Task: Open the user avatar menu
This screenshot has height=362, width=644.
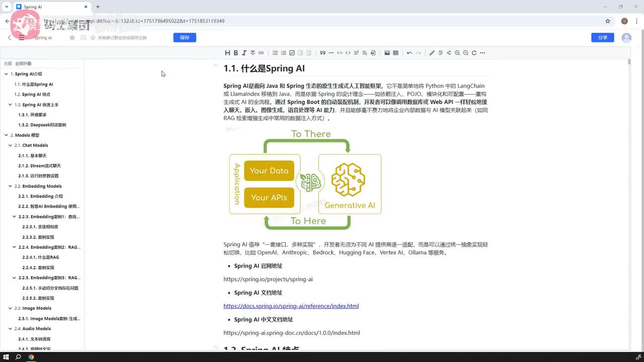Action: tap(626, 38)
